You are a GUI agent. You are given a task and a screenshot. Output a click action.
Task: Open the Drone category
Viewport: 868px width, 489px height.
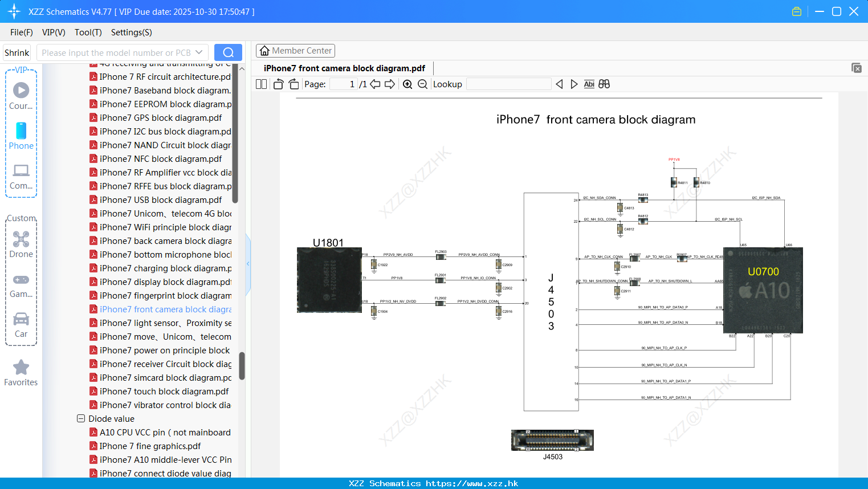(x=21, y=244)
